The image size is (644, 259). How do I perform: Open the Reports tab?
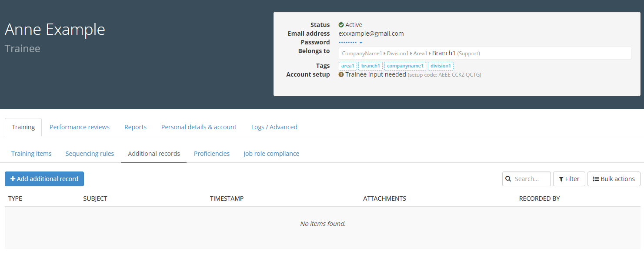click(135, 127)
